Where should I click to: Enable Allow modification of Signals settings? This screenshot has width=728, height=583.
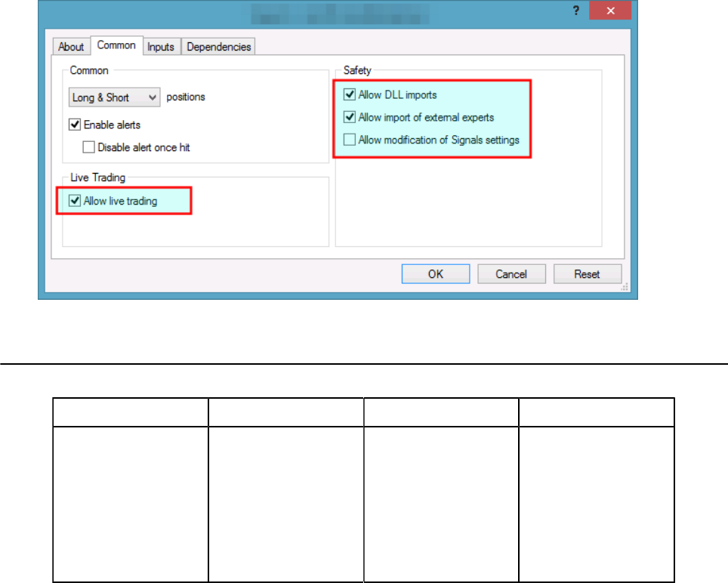349,139
